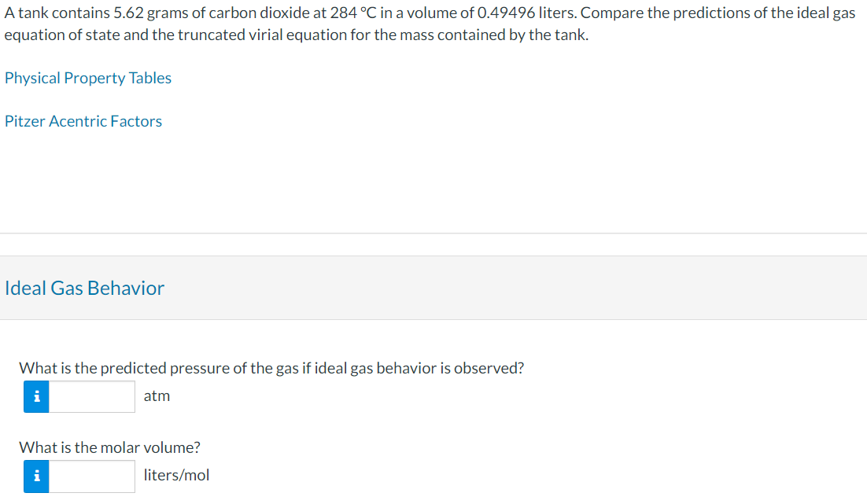Click the pressure answer input box

92,397
